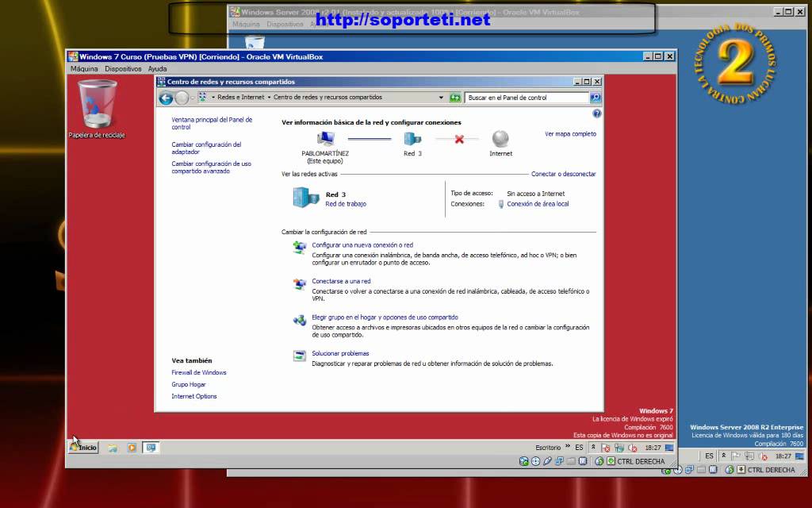812x508 pixels.
Task: Click the volume tray icon in Windows 7 taskbar
Action: click(632, 448)
